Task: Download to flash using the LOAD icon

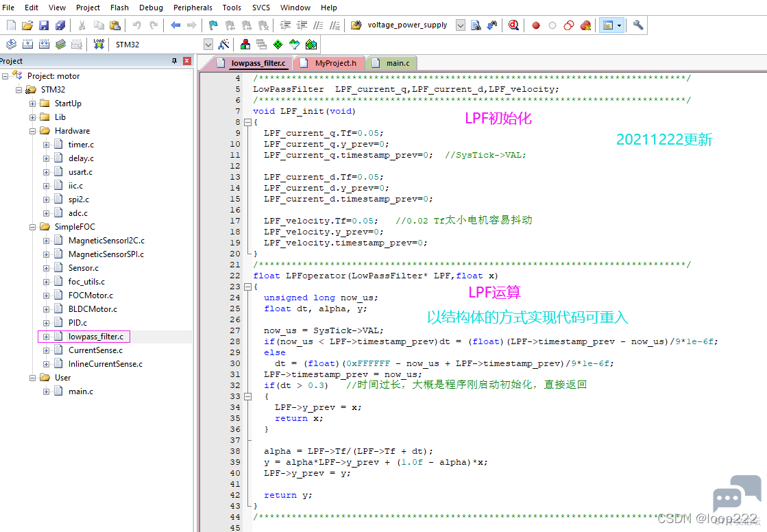Action: tap(99, 45)
